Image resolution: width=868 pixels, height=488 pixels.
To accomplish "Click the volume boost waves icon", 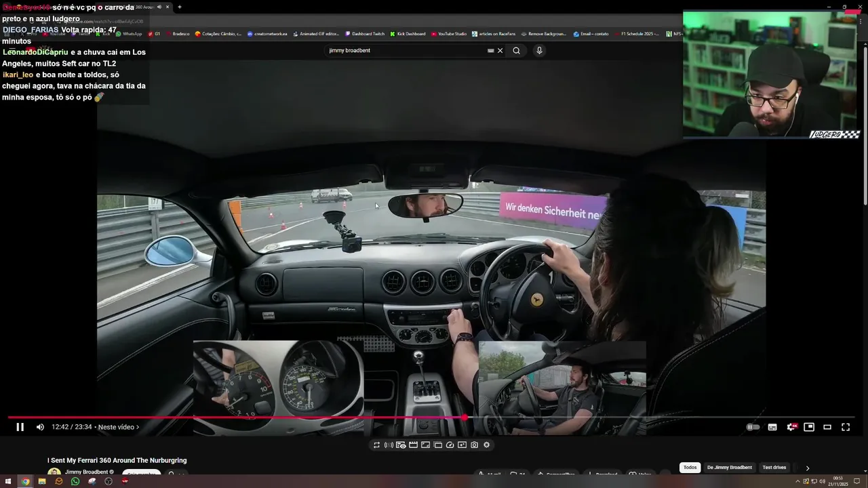I will [389, 445].
